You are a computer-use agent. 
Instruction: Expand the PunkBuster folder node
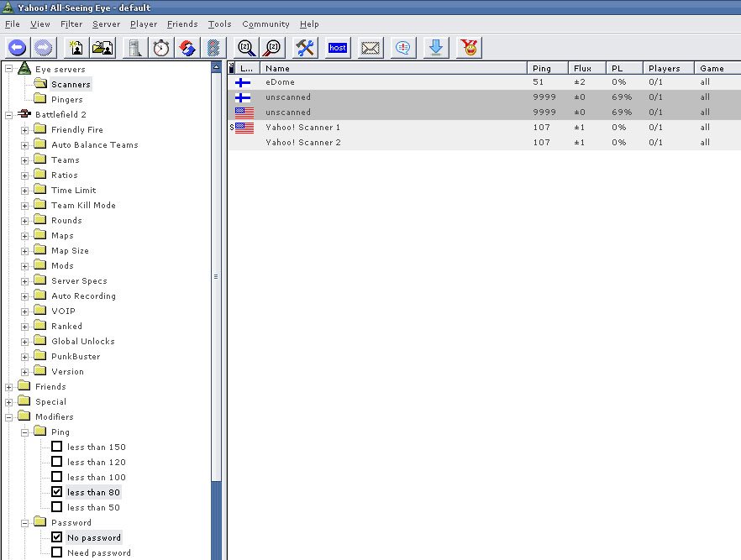24,357
